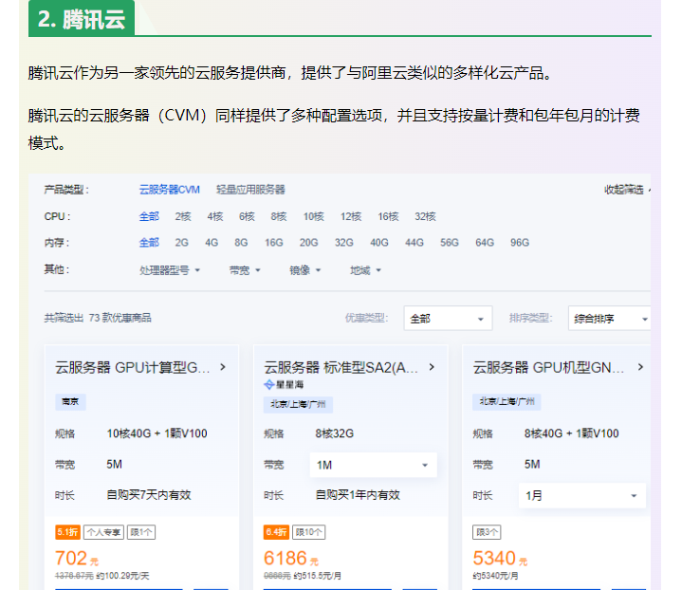This screenshot has width=700, height=590.
Task: Filter memory by 40G
Action: (379, 242)
